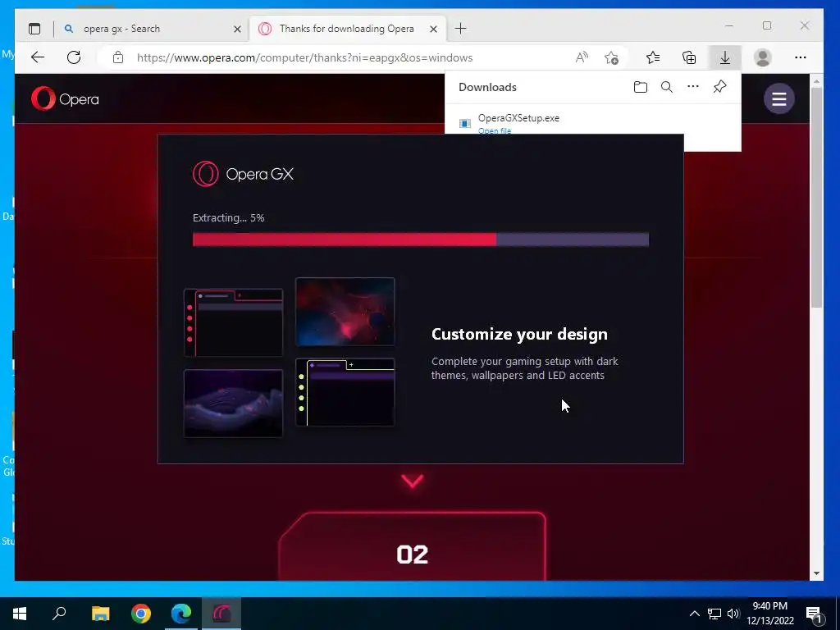The width and height of the screenshot is (840, 630).
Task: Open network status tray icon
Action: [714, 614]
